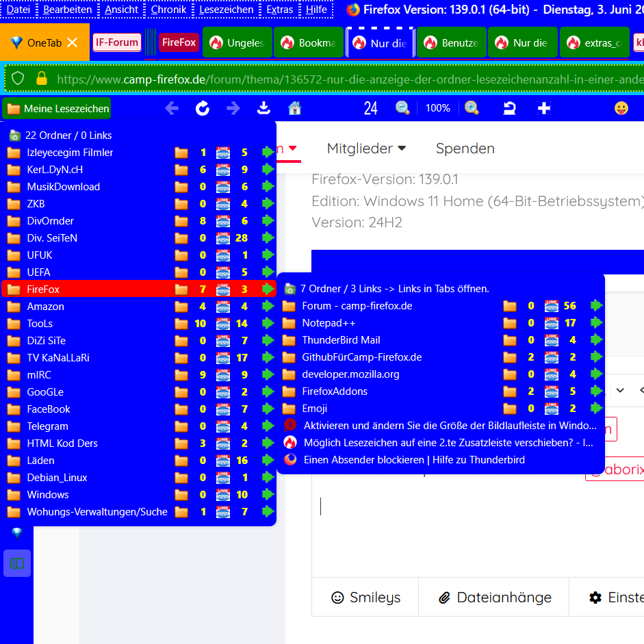Reset zoom at 100% label
The width and height of the screenshot is (644, 644).
coord(438,108)
